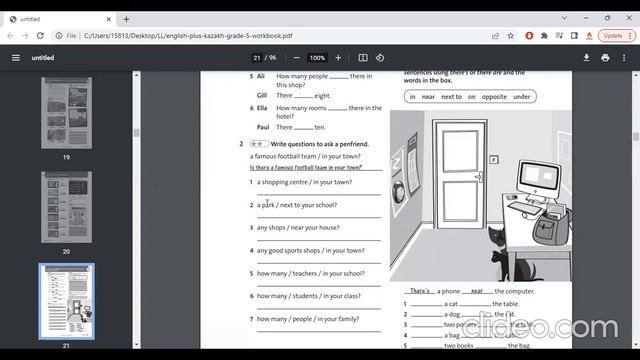The width and height of the screenshot is (640, 360).
Task: Select the untitled browser tab
Action: (60, 19)
